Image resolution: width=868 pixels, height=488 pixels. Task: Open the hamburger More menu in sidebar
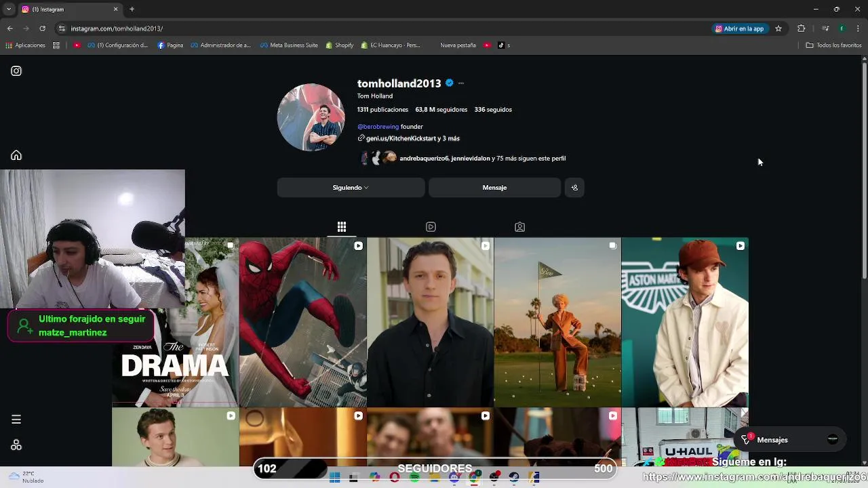point(16,420)
